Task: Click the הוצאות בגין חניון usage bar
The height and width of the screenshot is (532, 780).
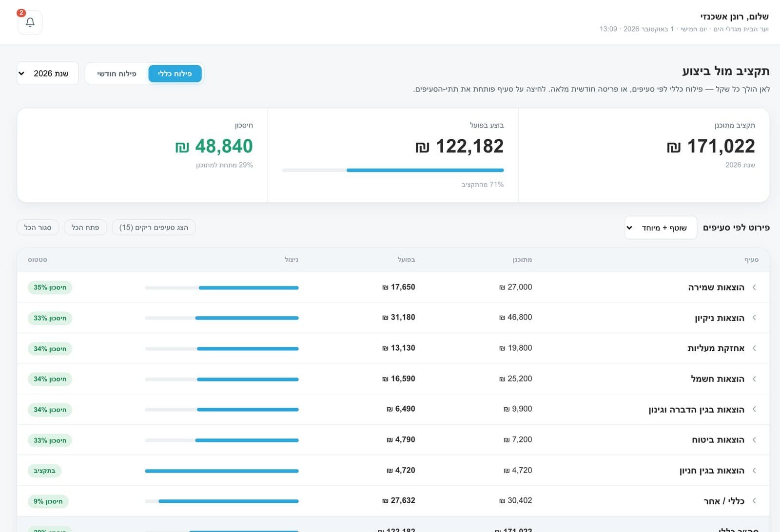Action: 222,471
